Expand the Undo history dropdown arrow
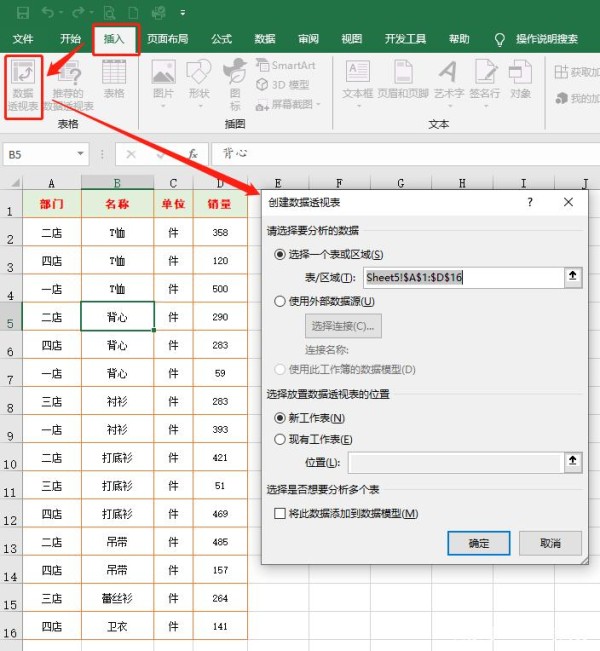 click(61, 13)
